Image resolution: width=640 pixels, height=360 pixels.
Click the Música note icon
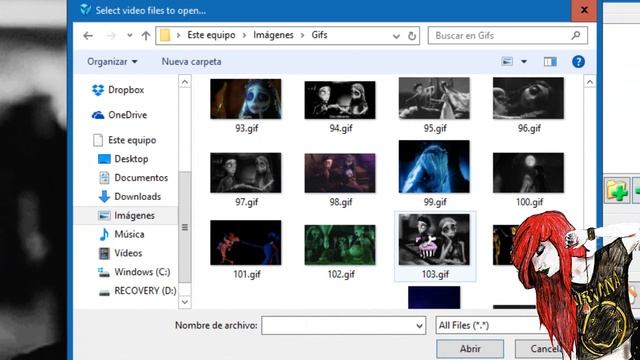(104, 234)
